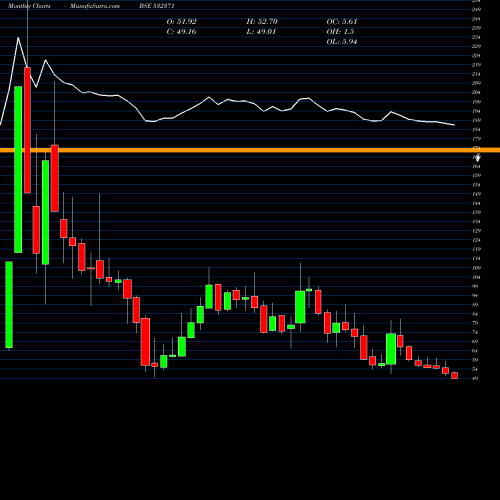Click the close price value 'C: 49.16'
Screen dimensions: 500x500
click(x=181, y=32)
